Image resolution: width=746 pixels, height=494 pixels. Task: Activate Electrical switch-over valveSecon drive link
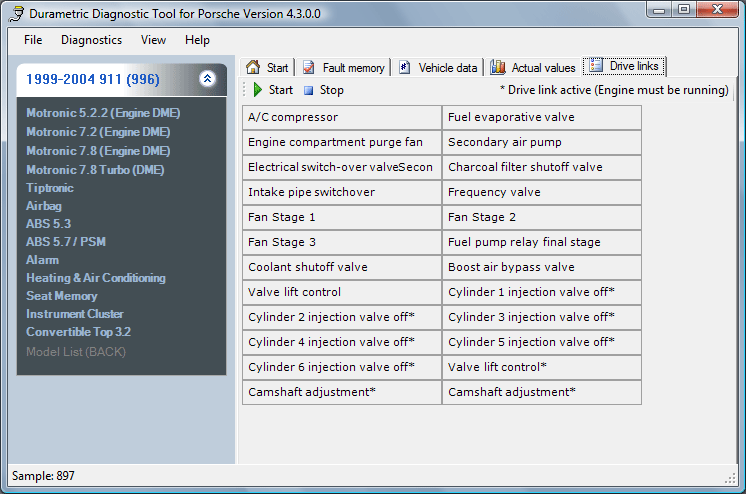(342, 167)
